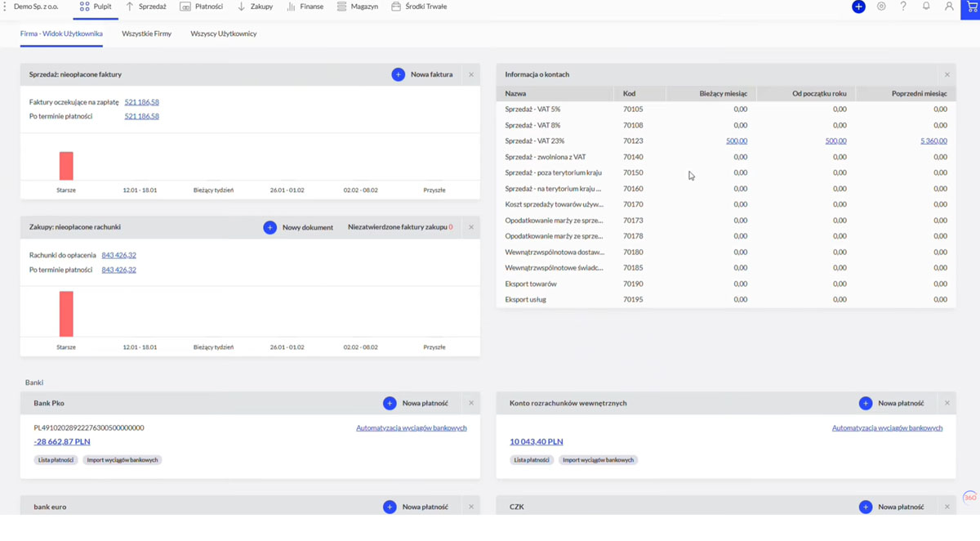Click the blue plus add button in header
980x541 pixels.
(858, 7)
